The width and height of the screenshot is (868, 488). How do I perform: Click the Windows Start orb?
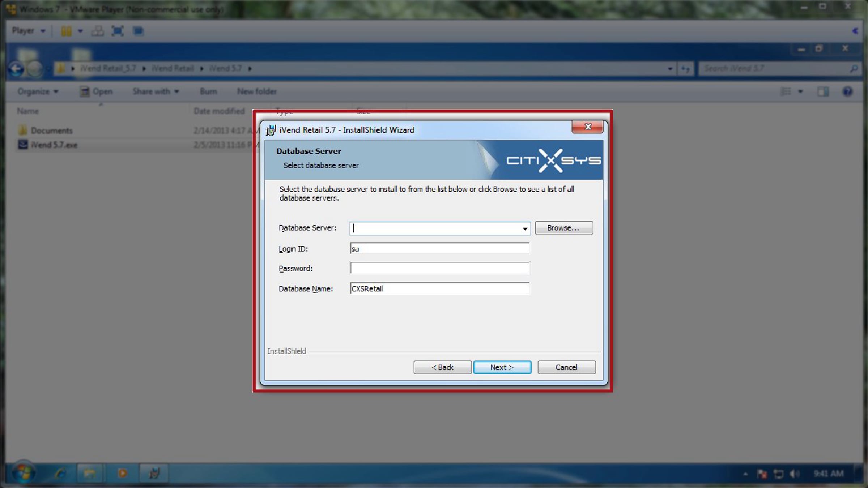click(x=23, y=473)
